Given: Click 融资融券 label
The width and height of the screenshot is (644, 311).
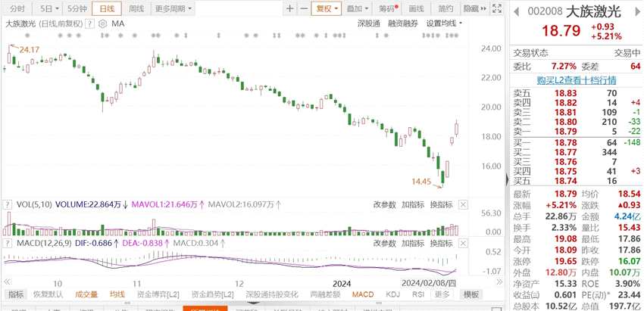Looking at the screenshot, I should point(403,23).
